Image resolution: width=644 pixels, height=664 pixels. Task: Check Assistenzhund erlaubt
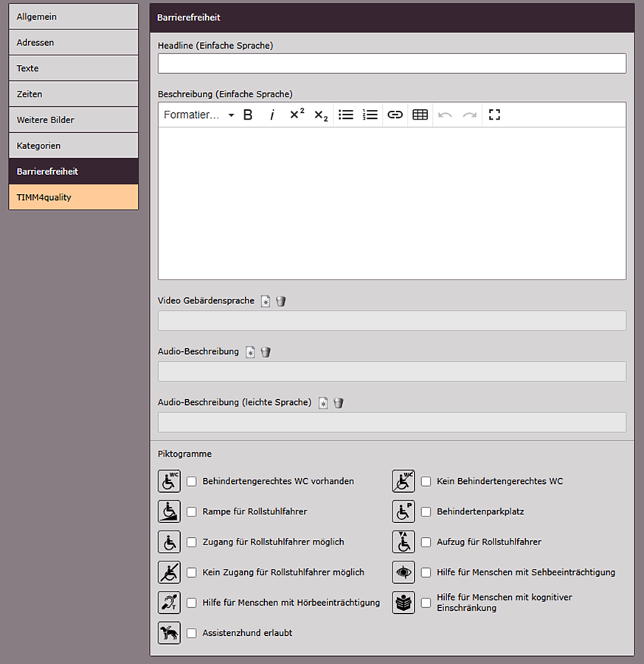192,633
